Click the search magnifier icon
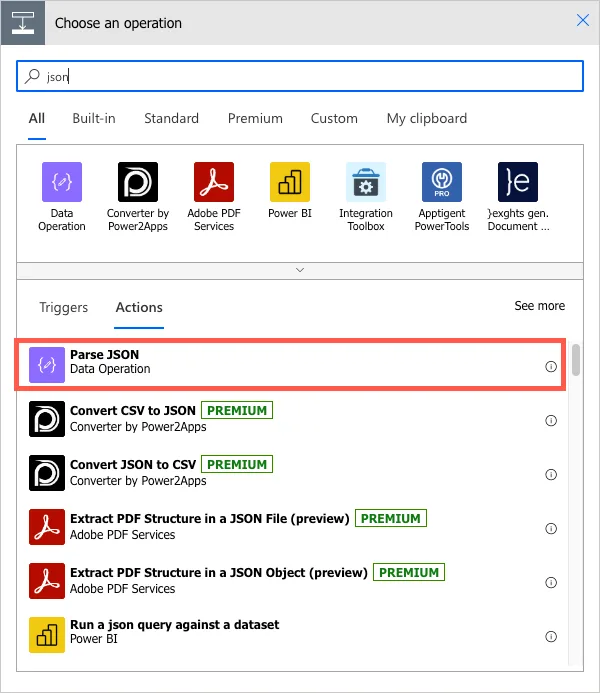Viewport: 600px width, 693px height. click(x=32, y=76)
